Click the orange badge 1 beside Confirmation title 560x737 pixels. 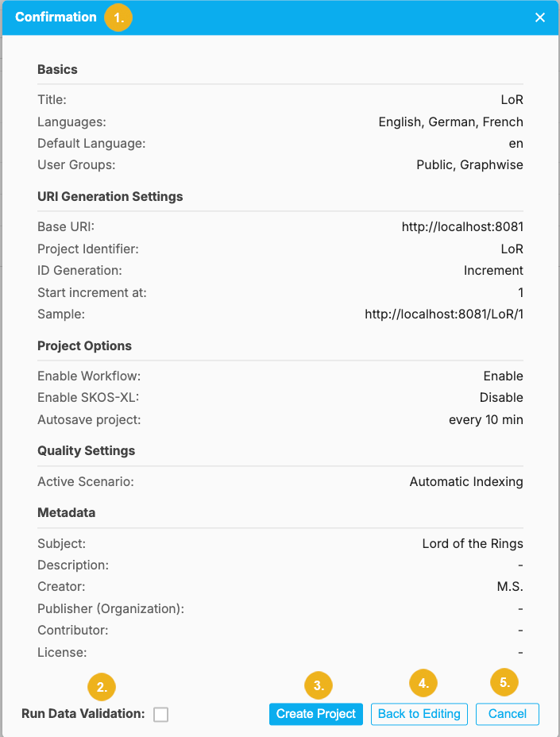coord(118,17)
